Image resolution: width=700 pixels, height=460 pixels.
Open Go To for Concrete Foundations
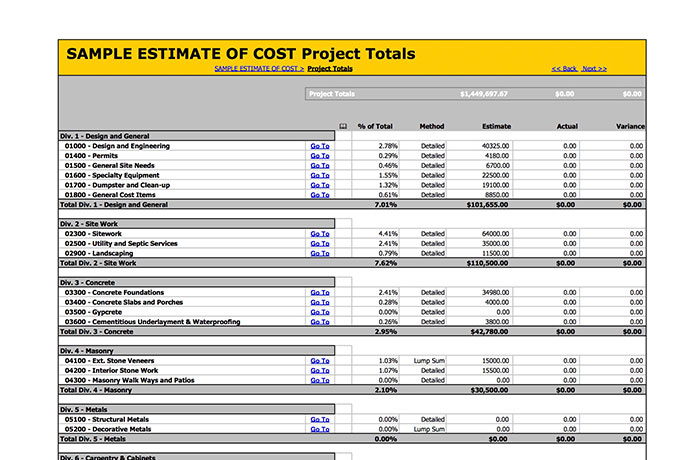point(319,293)
